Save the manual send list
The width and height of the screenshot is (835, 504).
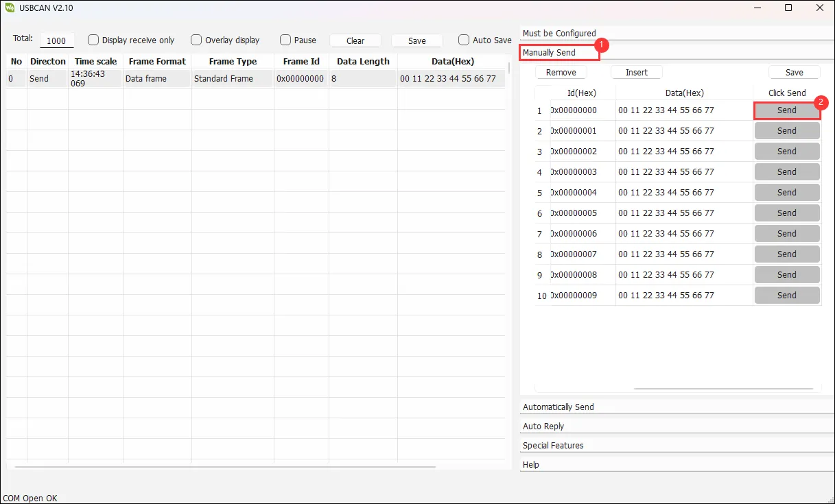(794, 71)
